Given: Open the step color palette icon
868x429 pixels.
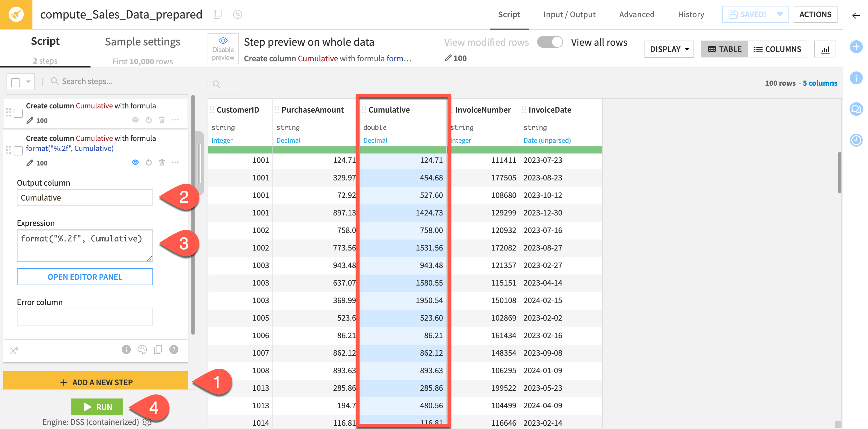Looking at the screenshot, I should [142, 349].
